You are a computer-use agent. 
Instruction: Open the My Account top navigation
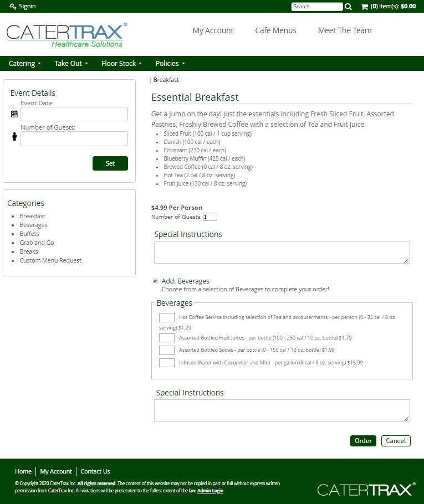click(213, 30)
